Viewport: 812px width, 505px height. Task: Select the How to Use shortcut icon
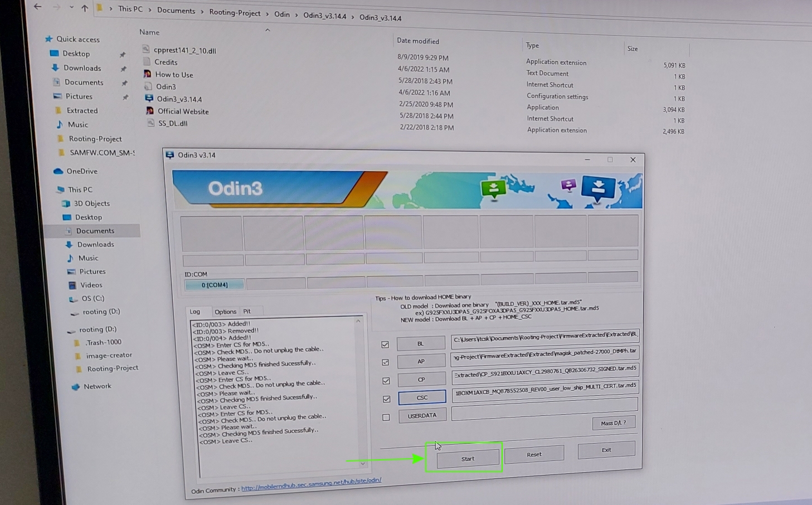coord(147,74)
